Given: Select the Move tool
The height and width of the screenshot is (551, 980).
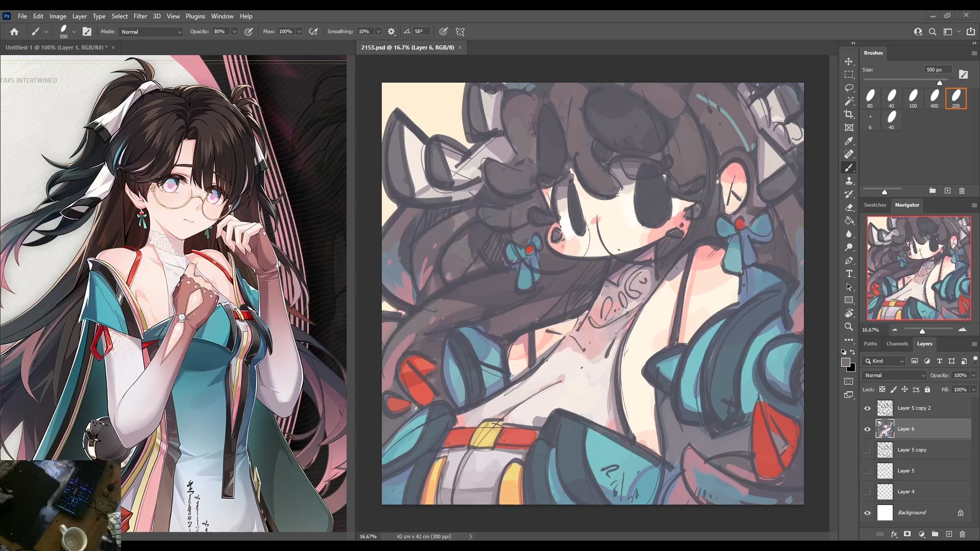Looking at the screenshot, I should [849, 61].
